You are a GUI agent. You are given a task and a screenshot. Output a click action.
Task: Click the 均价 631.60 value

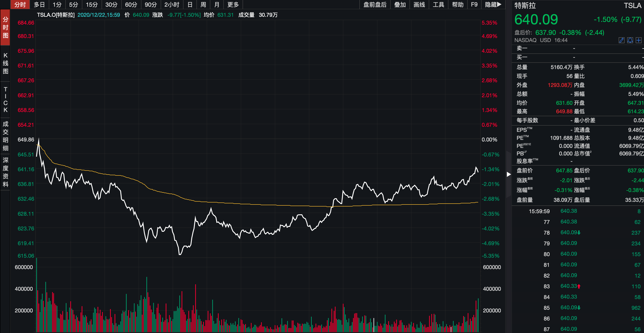point(564,103)
